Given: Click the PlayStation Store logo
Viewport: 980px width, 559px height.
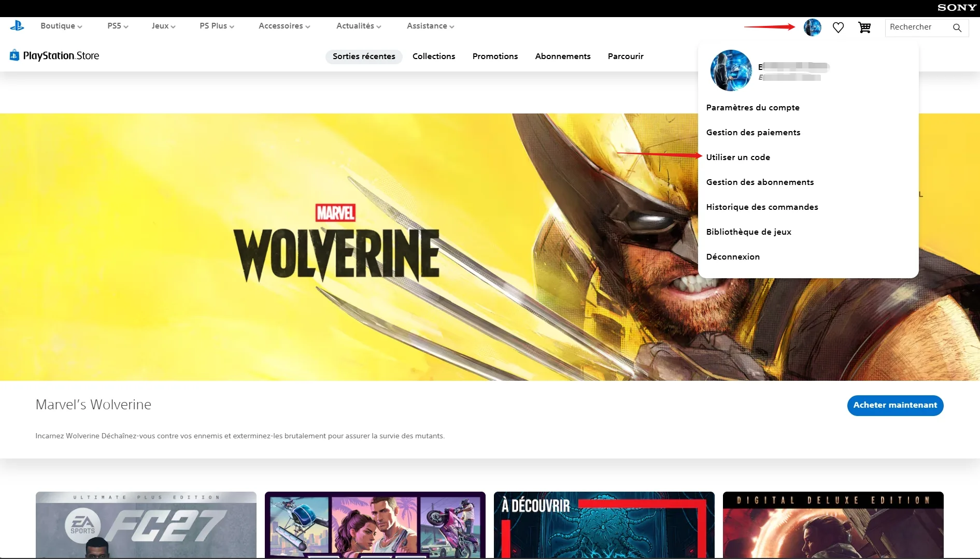Looking at the screenshot, I should pos(54,55).
